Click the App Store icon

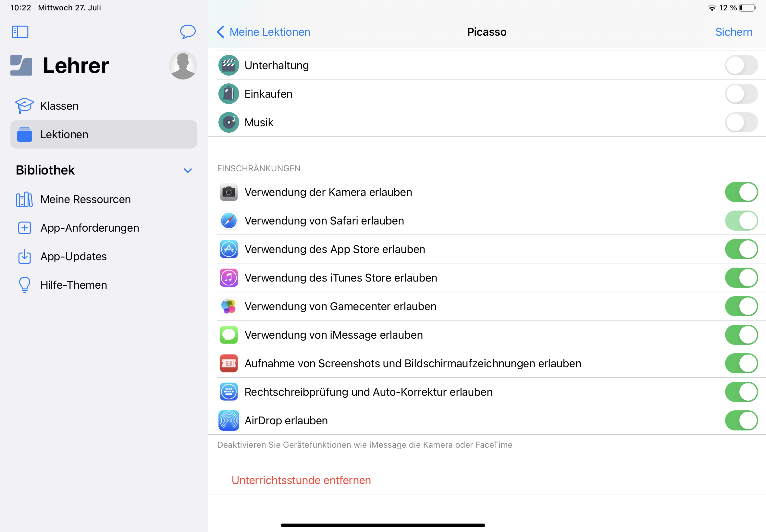click(229, 249)
